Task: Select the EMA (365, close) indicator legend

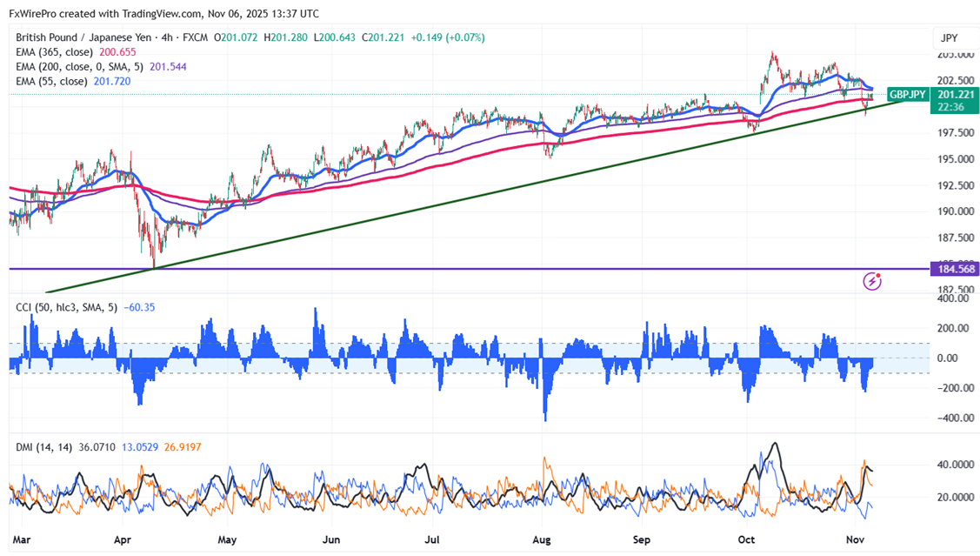Action: pyautogui.click(x=55, y=52)
